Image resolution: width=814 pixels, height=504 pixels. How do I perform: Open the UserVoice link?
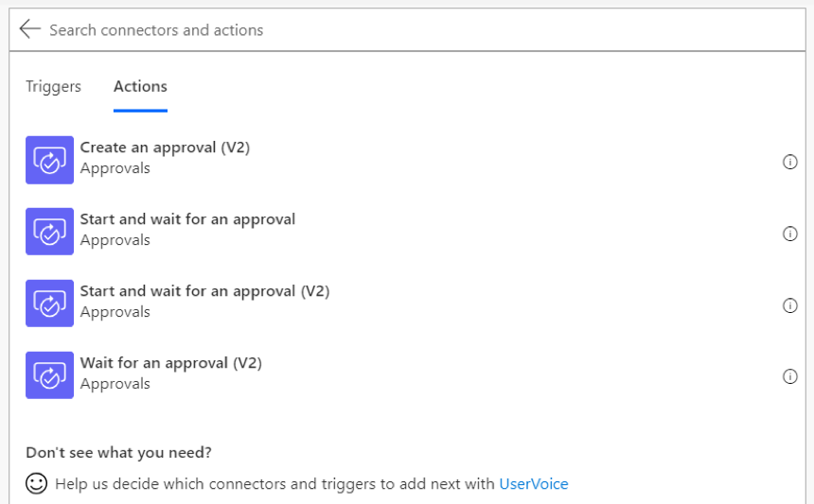534,484
